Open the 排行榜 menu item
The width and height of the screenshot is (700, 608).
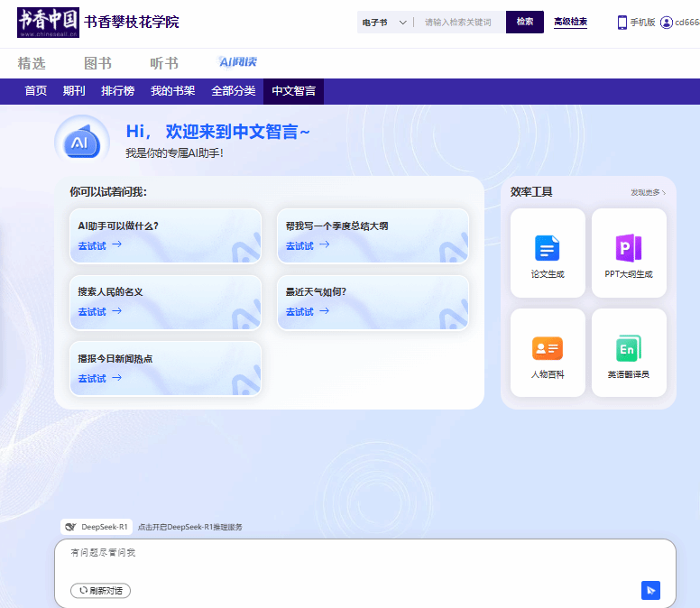pyautogui.click(x=117, y=91)
